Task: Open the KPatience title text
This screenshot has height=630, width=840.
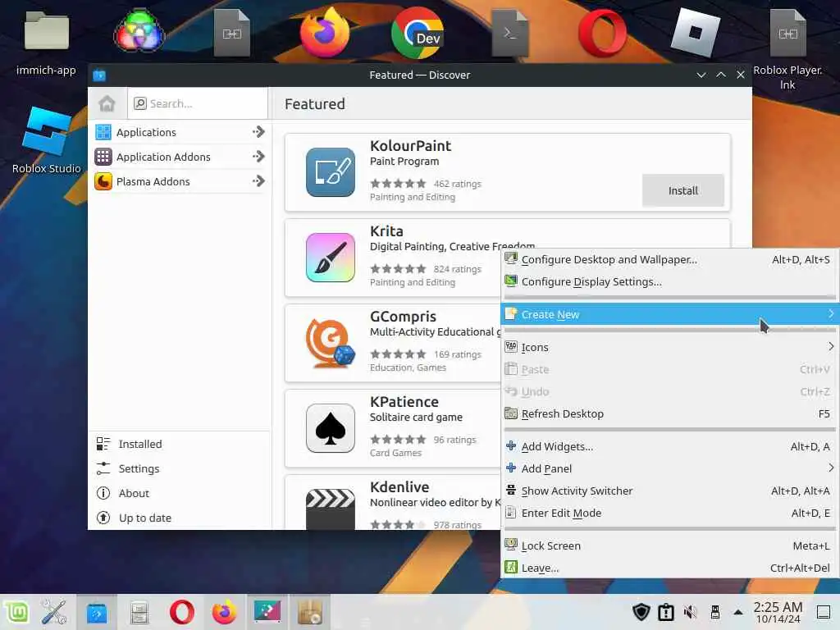Action: point(404,402)
